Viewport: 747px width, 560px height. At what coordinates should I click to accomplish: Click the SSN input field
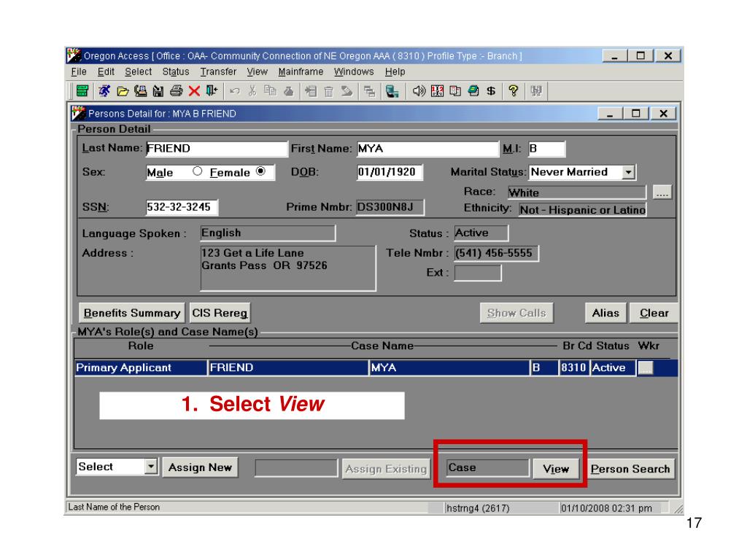[x=182, y=206]
